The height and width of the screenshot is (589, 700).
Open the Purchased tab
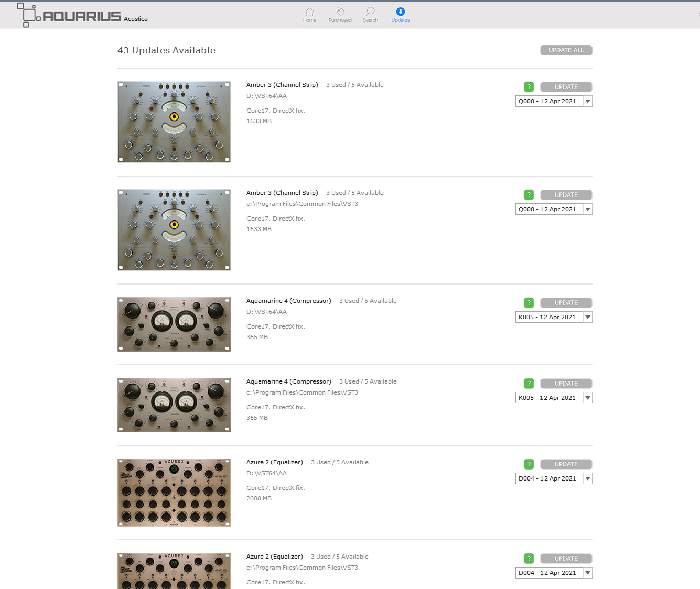pyautogui.click(x=340, y=15)
